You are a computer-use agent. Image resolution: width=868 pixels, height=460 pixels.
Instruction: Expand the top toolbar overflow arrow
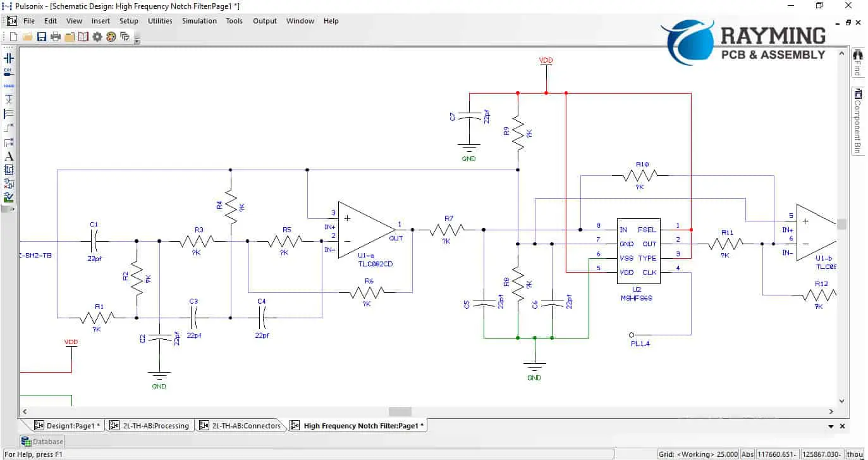pos(137,40)
